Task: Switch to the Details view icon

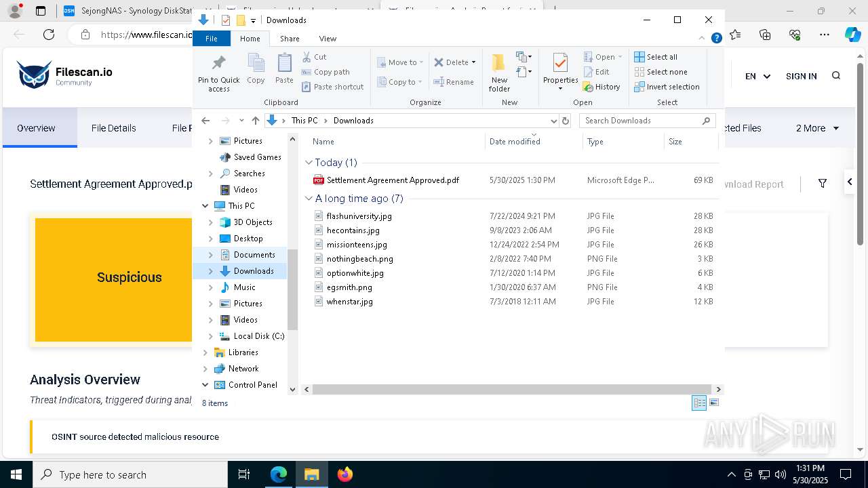Action: coord(699,403)
